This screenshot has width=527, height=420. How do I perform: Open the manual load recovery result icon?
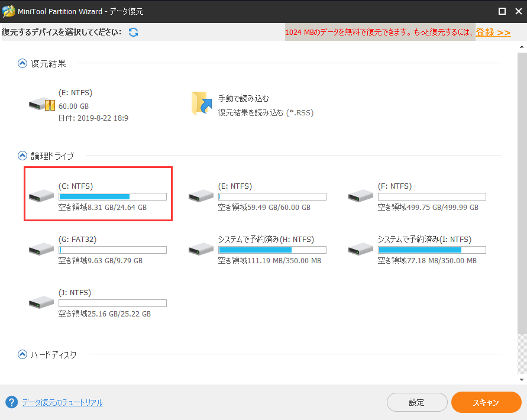click(201, 102)
